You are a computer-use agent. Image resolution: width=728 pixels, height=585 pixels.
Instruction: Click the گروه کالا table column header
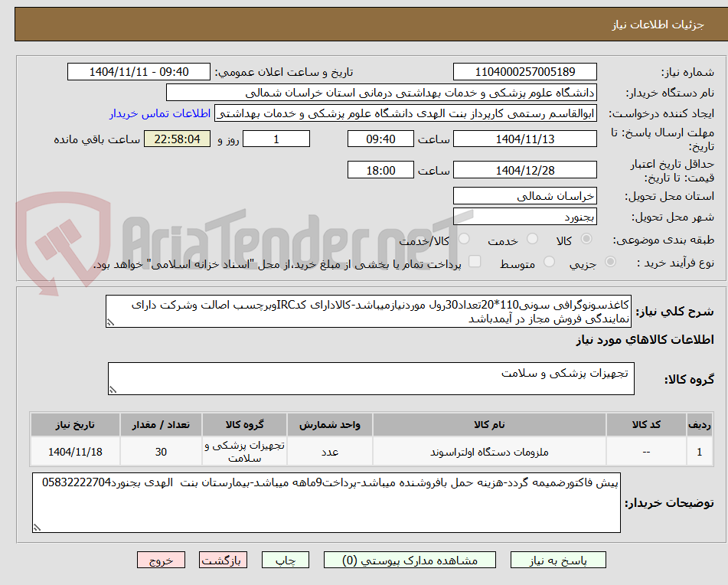coord(245,425)
